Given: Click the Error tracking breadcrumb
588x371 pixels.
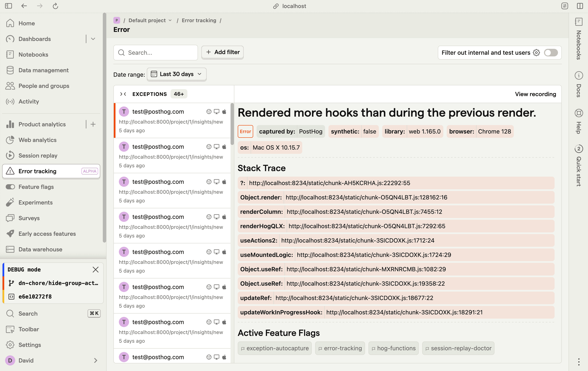Looking at the screenshot, I should [x=199, y=20].
